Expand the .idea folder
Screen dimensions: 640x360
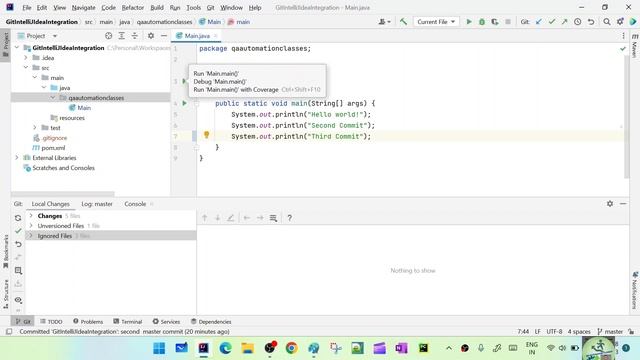[26, 58]
